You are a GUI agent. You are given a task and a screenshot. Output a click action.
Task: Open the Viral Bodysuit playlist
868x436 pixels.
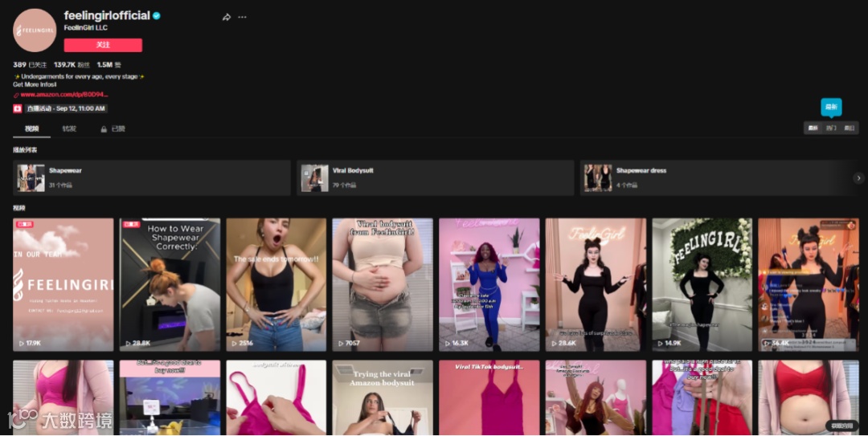[x=435, y=178]
